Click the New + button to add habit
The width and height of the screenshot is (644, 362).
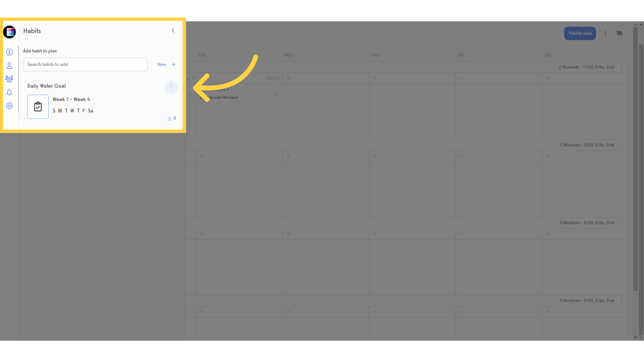[x=166, y=64]
